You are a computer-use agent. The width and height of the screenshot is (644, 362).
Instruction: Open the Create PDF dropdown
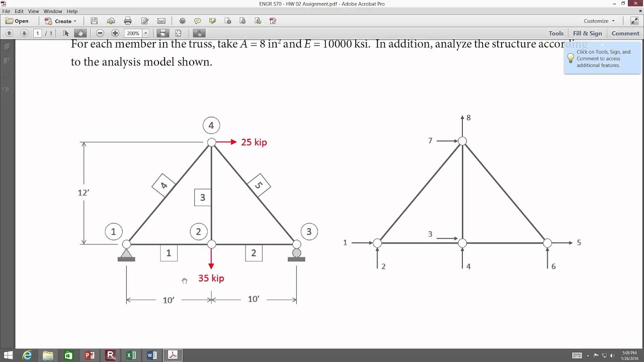click(x=60, y=21)
